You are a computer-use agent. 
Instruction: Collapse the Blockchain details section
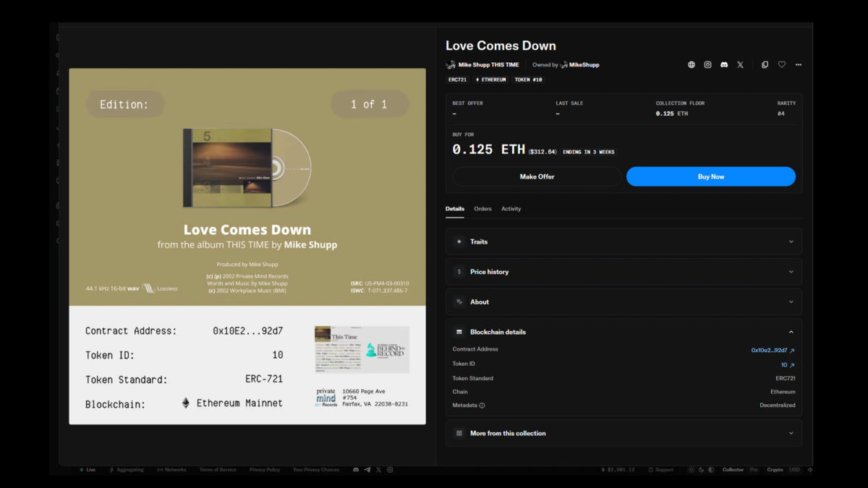click(624, 333)
